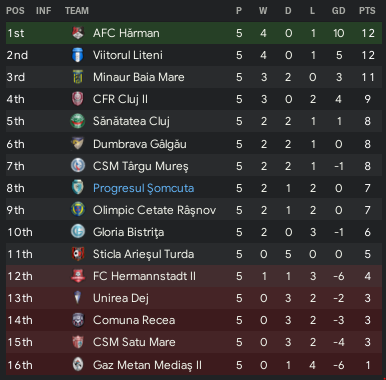Select the CFR Cluj II club logo
This screenshot has width=386, height=380.
[78, 99]
